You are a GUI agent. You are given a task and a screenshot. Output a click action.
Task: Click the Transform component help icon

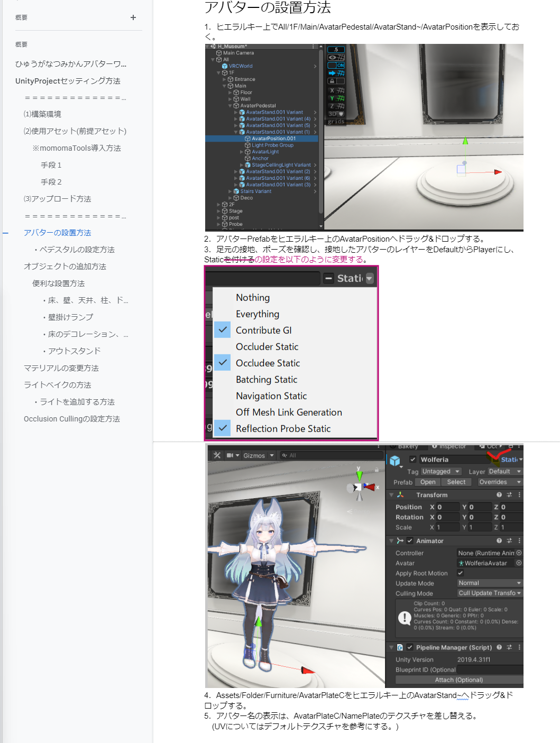tap(499, 495)
